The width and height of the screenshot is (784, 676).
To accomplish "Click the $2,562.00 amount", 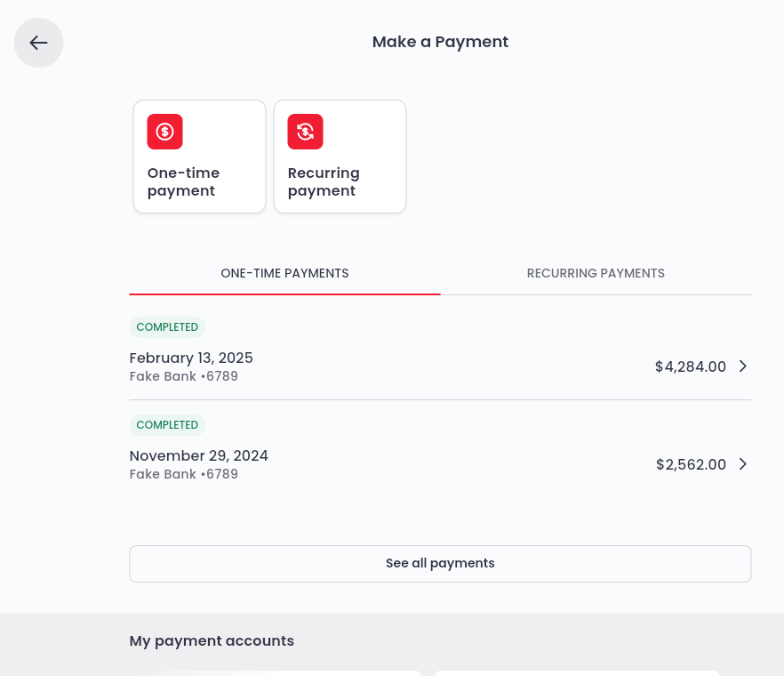I will coord(691,464).
